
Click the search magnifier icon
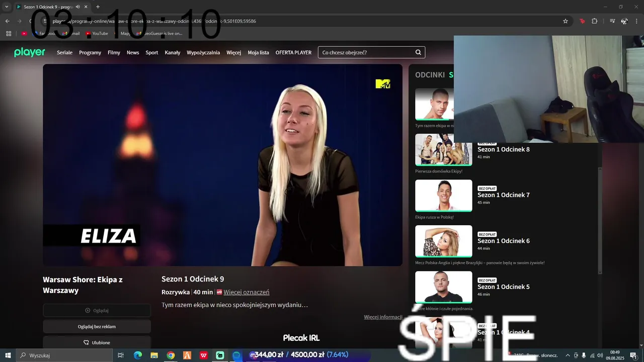pyautogui.click(x=418, y=52)
